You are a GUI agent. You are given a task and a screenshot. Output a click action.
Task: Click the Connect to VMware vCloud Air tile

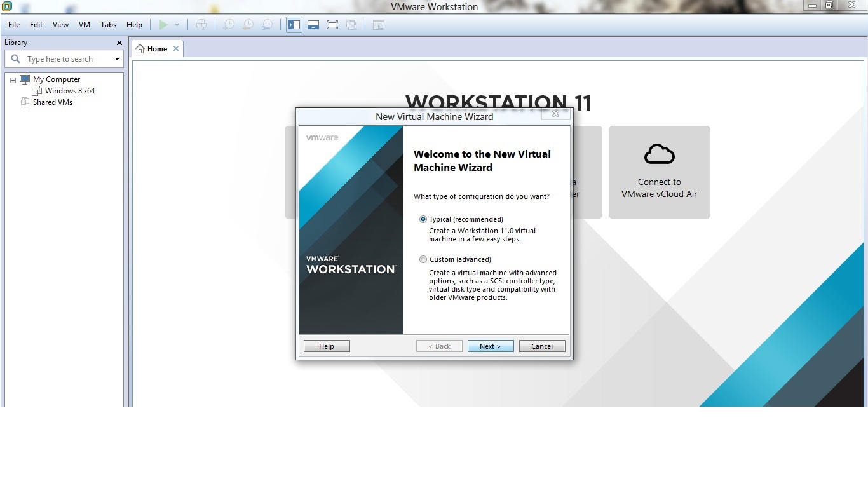coord(660,172)
